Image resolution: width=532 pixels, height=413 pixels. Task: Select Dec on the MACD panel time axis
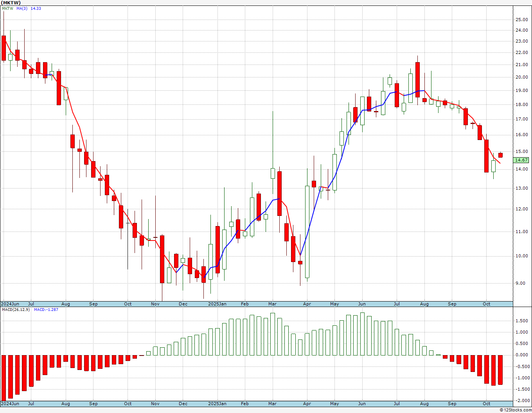(x=183, y=404)
